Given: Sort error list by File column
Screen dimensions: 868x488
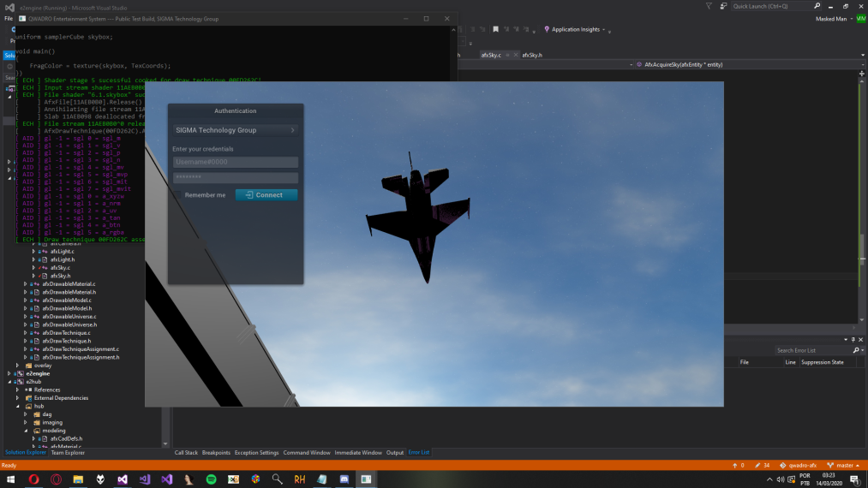Looking at the screenshot, I should tap(744, 362).
